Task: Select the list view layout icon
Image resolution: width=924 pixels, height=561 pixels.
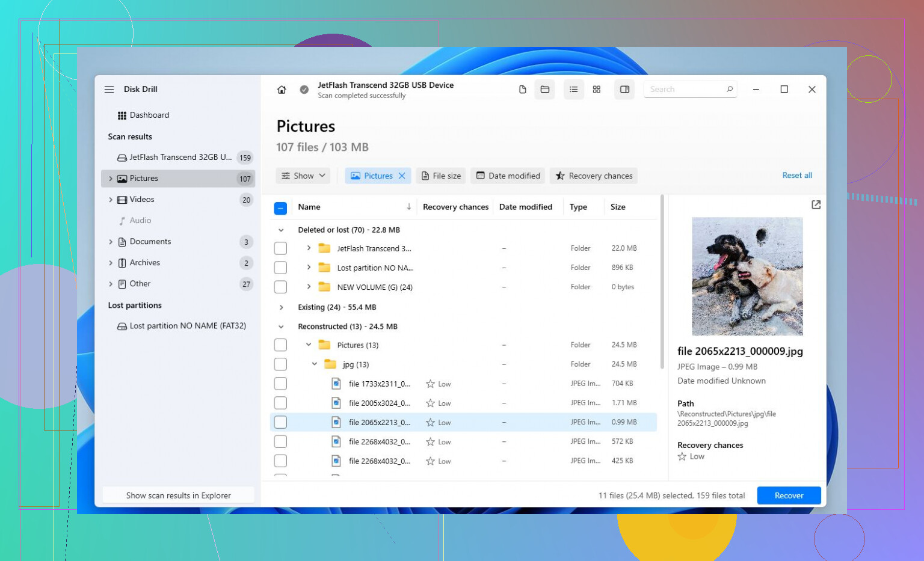Action: coord(574,90)
